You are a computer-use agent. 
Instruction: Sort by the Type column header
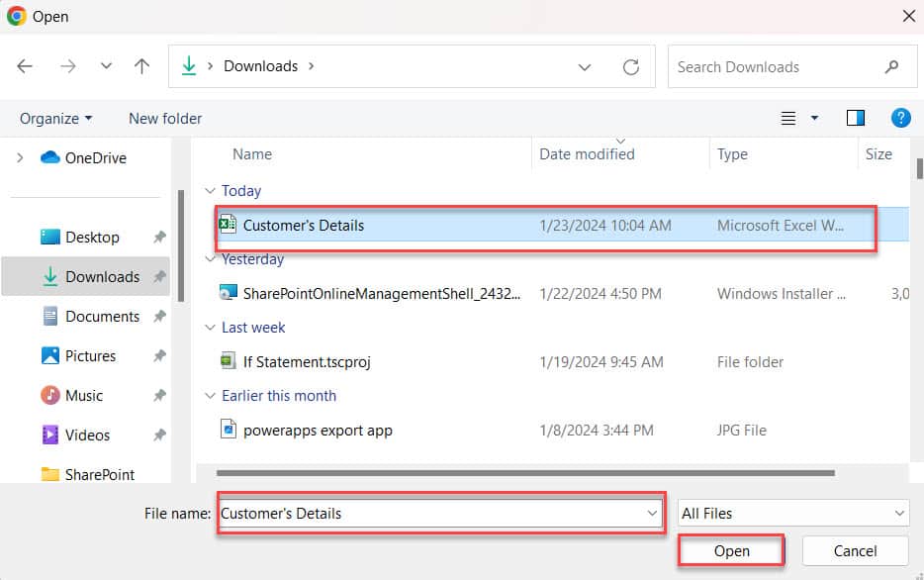(732, 154)
